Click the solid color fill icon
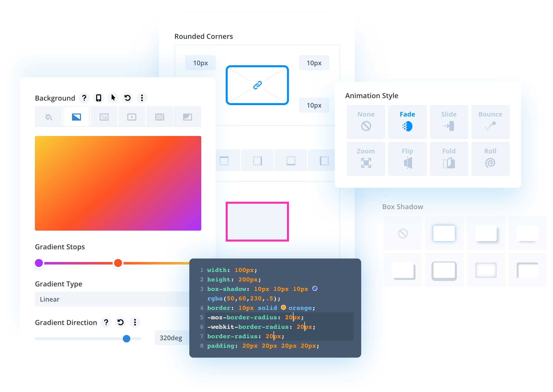Screen dimensions: 553x392 (48, 117)
